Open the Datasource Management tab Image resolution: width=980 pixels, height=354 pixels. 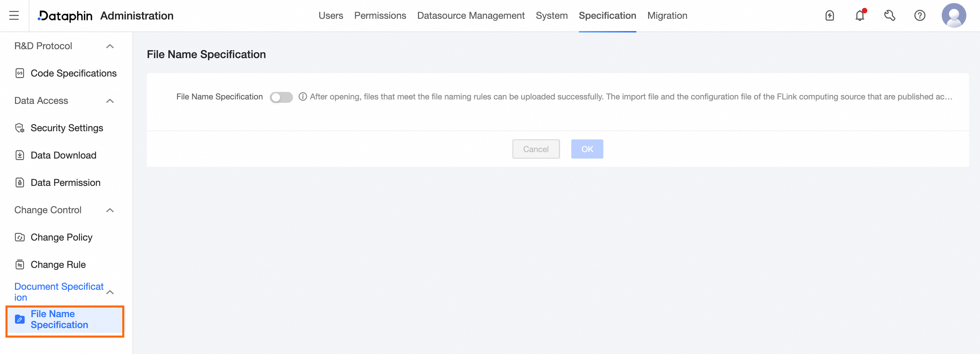(471, 16)
